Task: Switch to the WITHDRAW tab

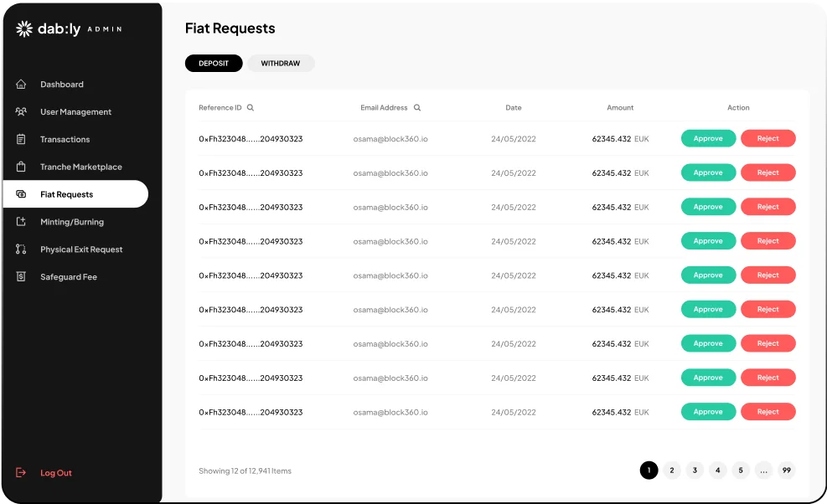Action: pyautogui.click(x=281, y=64)
